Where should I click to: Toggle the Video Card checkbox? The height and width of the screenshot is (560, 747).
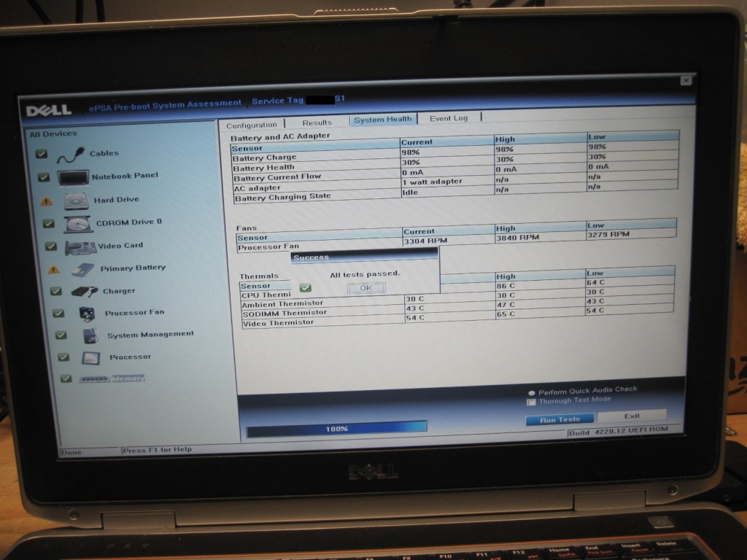[51, 246]
